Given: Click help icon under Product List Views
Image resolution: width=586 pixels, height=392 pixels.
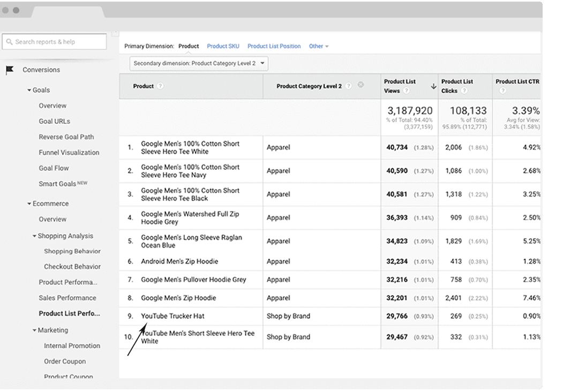Looking at the screenshot, I should pos(406,91).
